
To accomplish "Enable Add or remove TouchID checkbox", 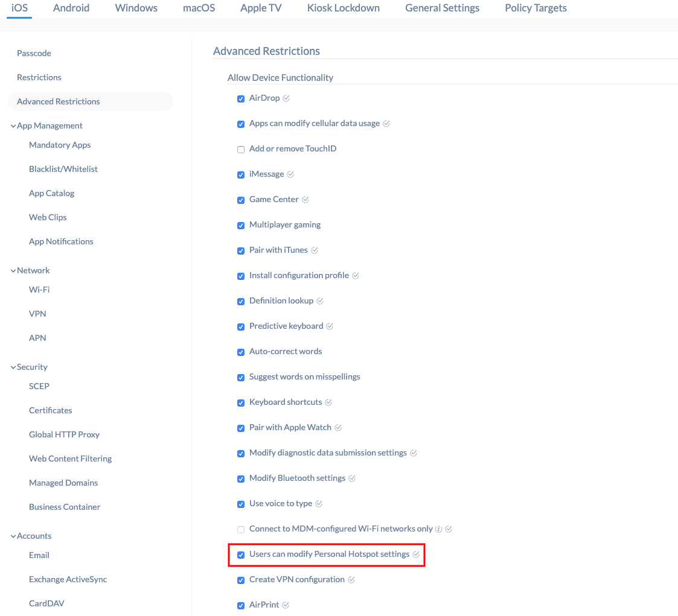I will (x=241, y=150).
